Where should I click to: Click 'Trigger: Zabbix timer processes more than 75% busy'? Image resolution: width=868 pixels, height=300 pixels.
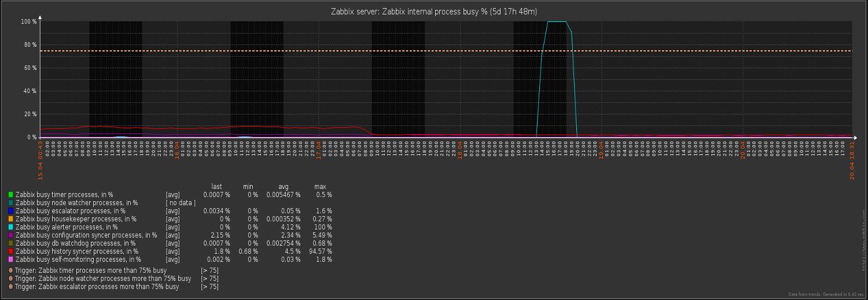coord(90,270)
